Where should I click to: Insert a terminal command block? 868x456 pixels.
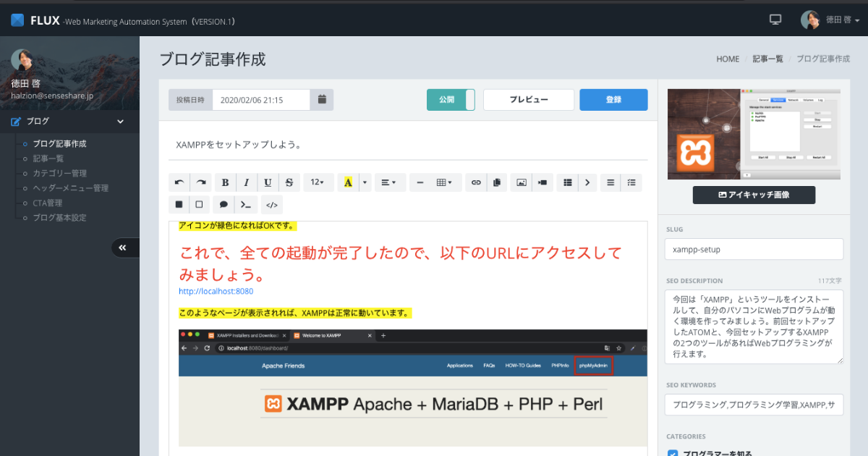247,204
